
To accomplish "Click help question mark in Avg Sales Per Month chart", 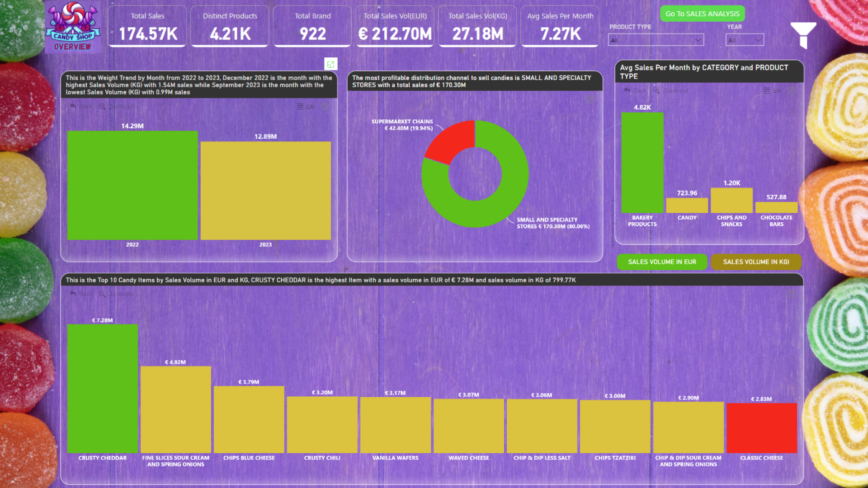I will pyautogui.click(x=792, y=90).
